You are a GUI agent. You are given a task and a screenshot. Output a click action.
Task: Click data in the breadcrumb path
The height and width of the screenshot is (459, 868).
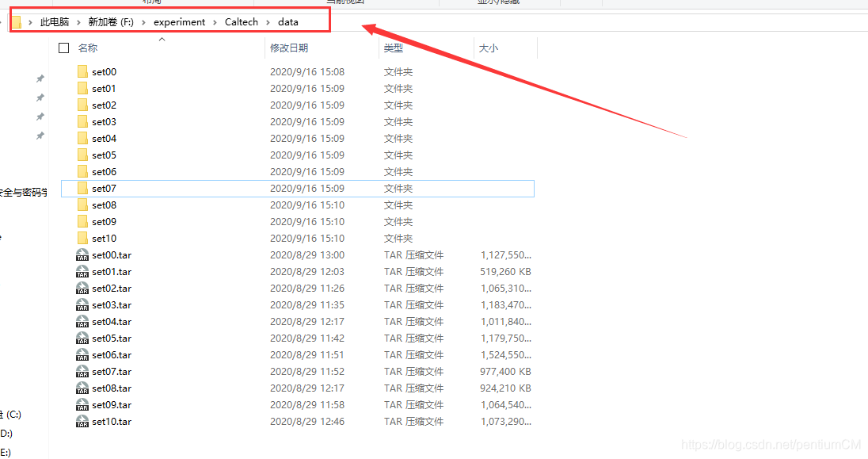tap(287, 22)
